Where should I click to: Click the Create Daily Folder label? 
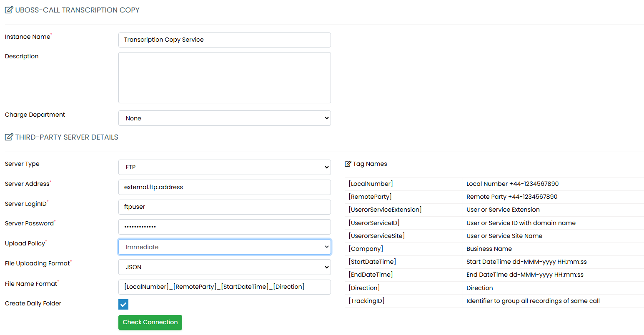[33, 303]
